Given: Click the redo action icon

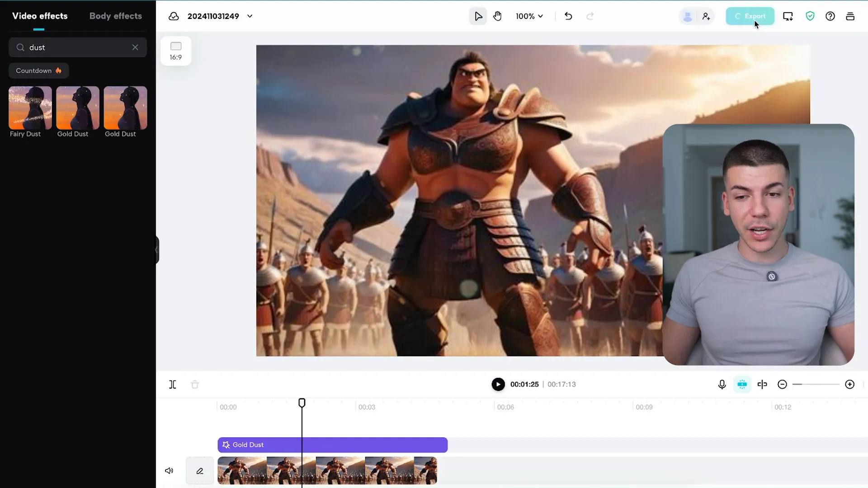Looking at the screenshot, I should pos(590,16).
